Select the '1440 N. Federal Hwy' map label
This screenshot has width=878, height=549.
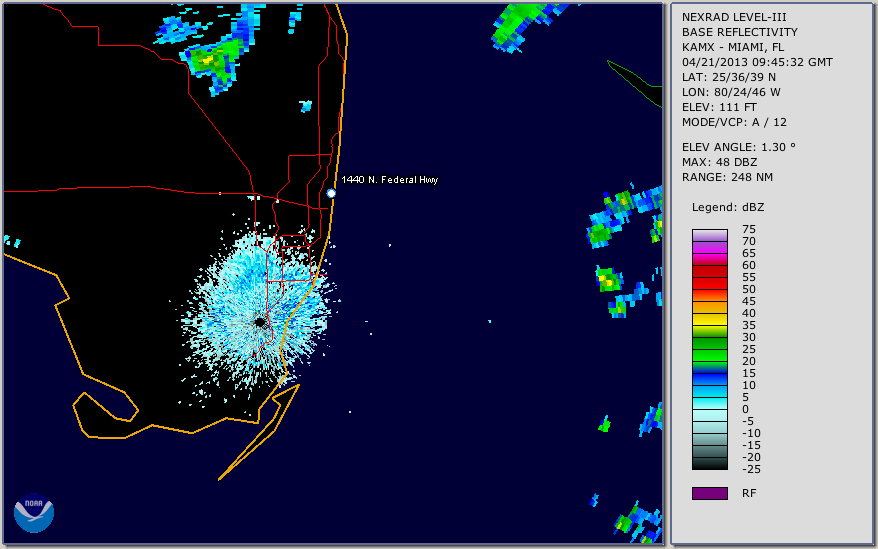[390, 179]
